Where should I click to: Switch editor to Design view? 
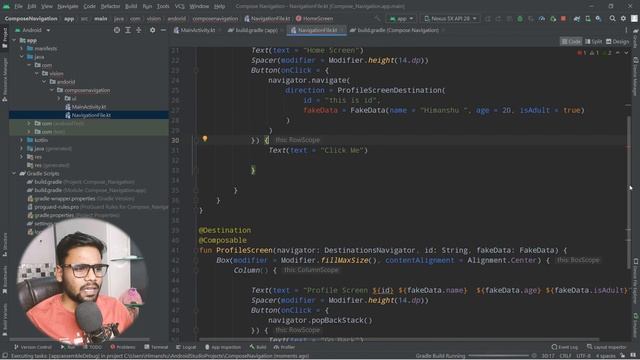coord(618,42)
